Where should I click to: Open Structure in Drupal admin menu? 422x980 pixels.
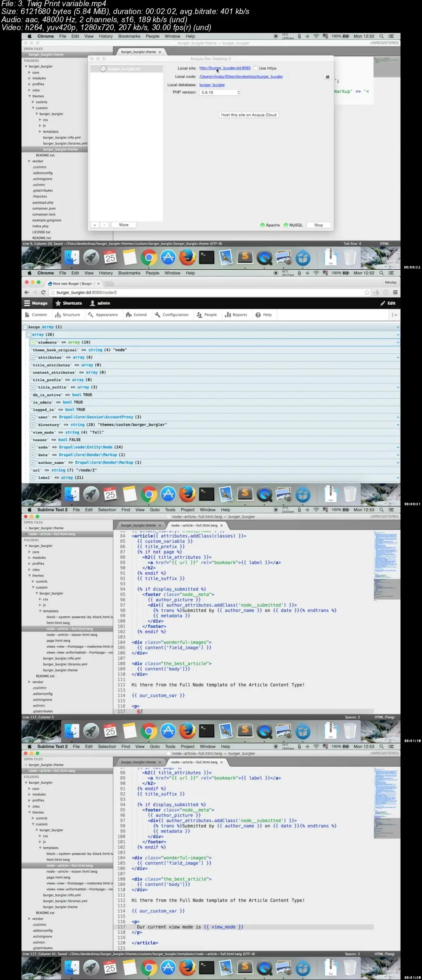(68, 315)
